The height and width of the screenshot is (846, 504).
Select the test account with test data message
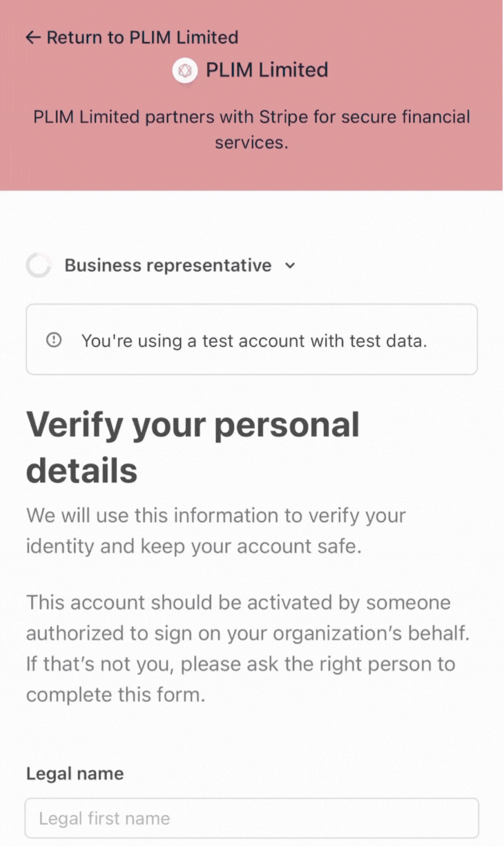coord(254,341)
